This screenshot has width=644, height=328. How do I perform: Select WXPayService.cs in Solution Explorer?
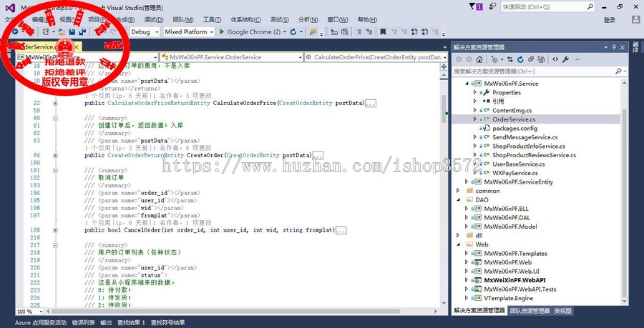point(515,173)
